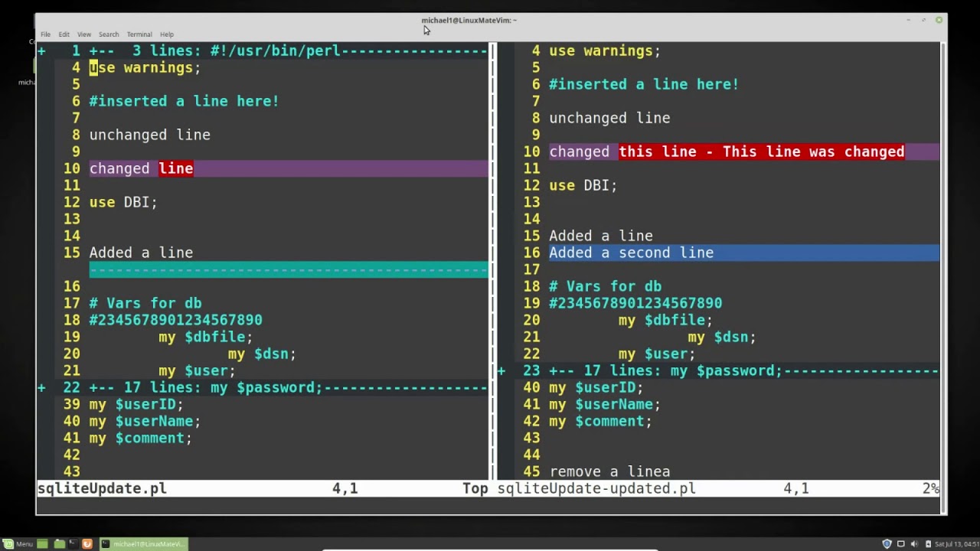Expand the fold marker at line 1
Image resolution: width=980 pixels, height=551 pixels.
(x=41, y=51)
